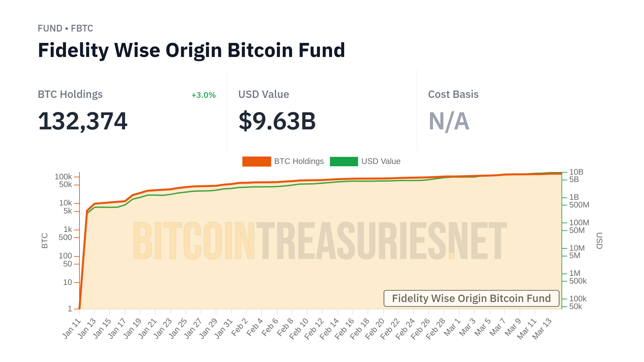The height and width of the screenshot is (362, 644).
Task: Click the +3.0% change indicator
Action: [x=204, y=95]
